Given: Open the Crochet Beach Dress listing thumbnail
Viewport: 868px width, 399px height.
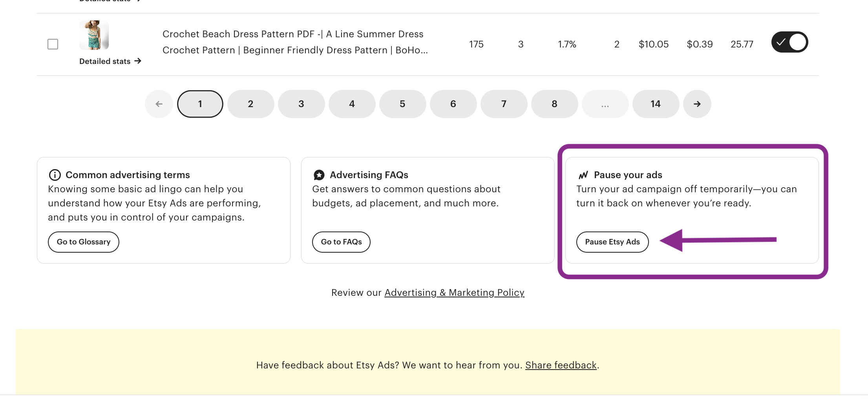Looking at the screenshot, I should (94, 35).
